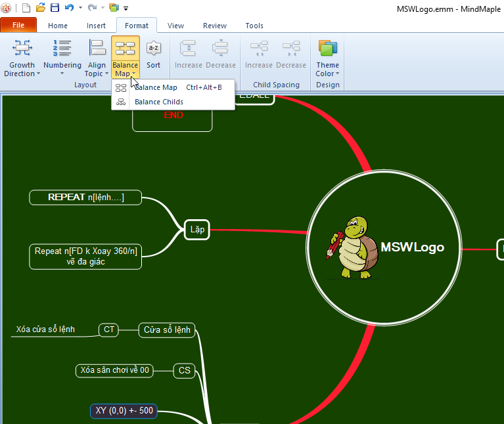
Task: Select the CT topic node
Action: point(108,329)
